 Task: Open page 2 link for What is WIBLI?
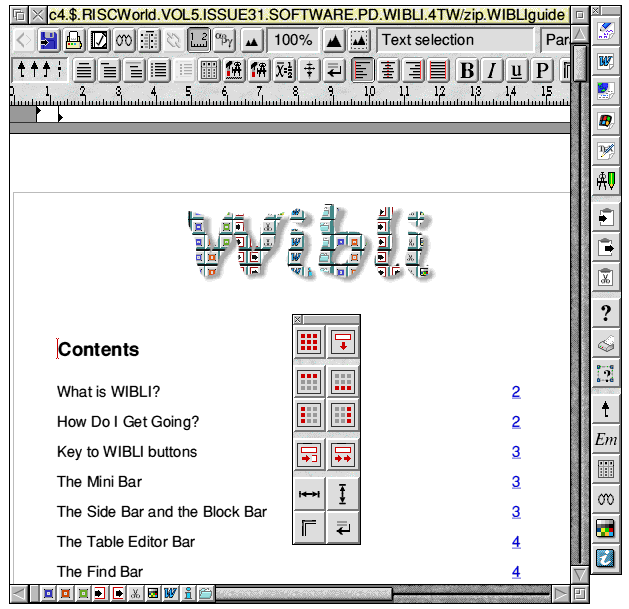[x=516, y=392]
